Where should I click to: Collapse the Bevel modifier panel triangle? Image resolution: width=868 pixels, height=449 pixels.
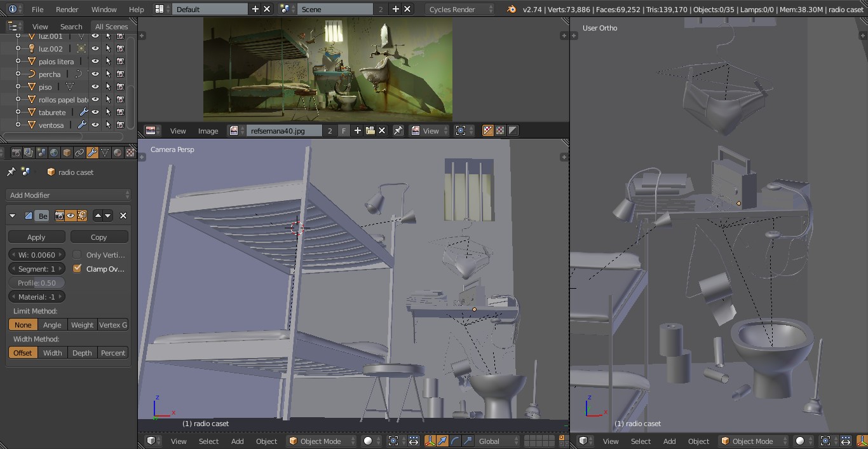[12, 216]
